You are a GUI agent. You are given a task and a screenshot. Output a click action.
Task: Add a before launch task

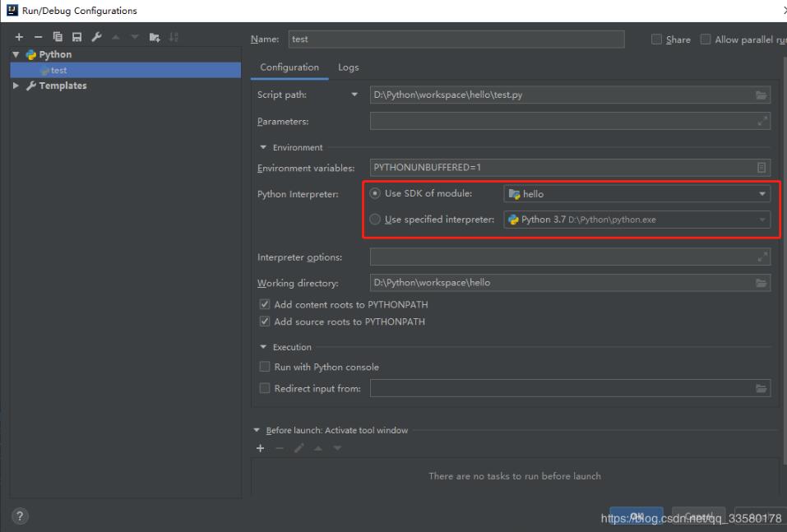pyautogui.click(x=260, y=448)
